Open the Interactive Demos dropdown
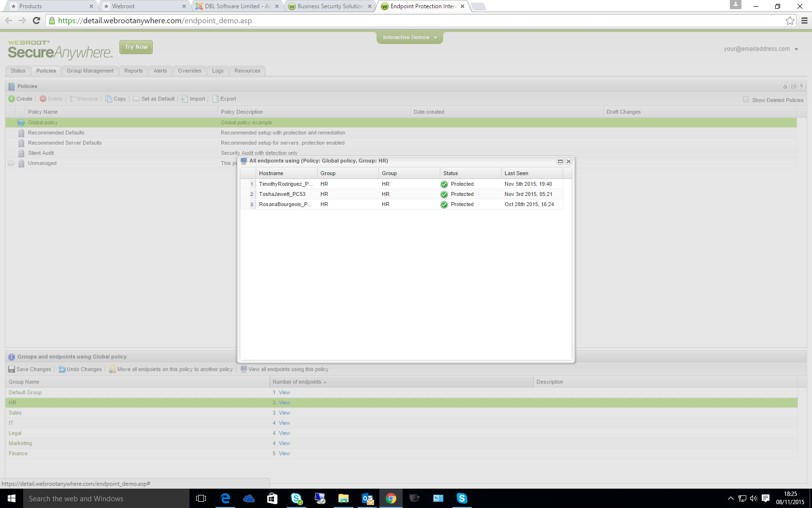Viewport: 812px width, 508px height. tap(410, 37)
